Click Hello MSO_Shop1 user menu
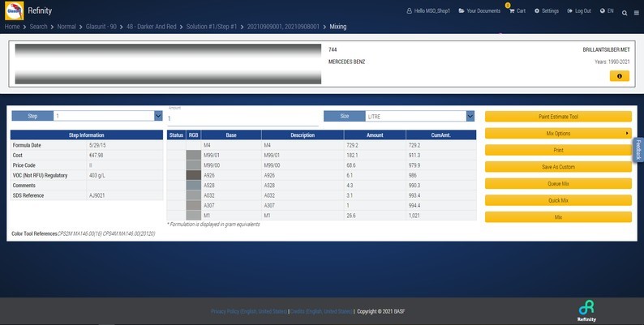644x325 pixels. pos(428,11)
